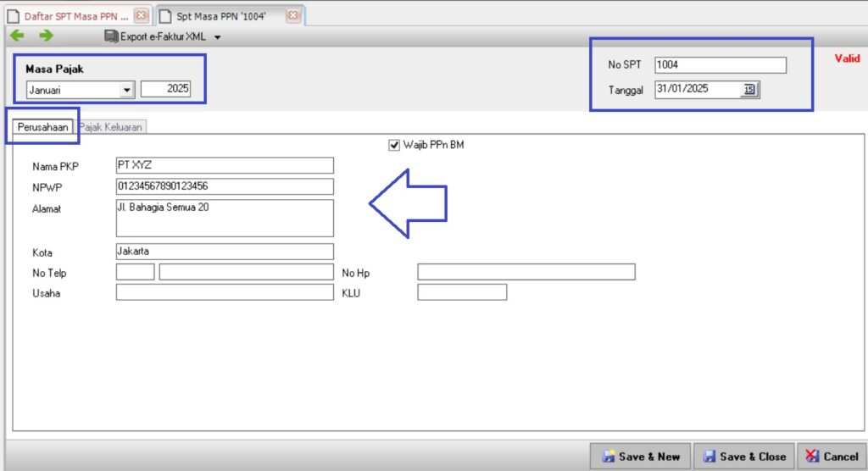The width and height of the screenshot is (868, 471).
Task: Focus the NPWP input field
Action: pos(225,186)
